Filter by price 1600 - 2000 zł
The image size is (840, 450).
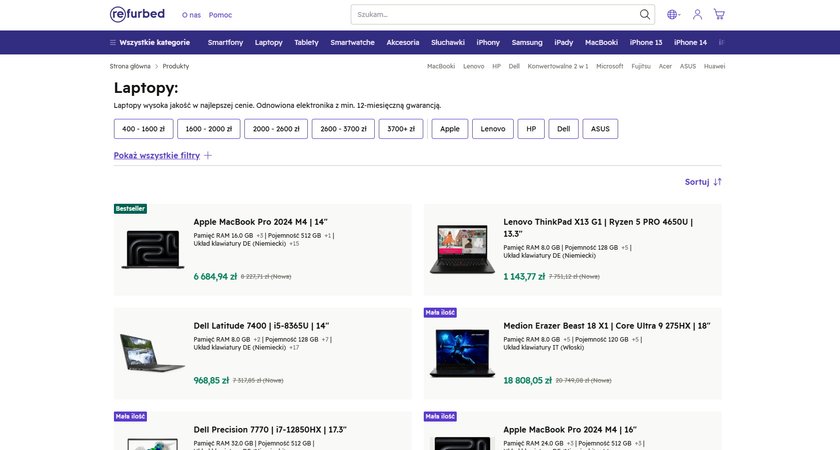coord(209,129)
